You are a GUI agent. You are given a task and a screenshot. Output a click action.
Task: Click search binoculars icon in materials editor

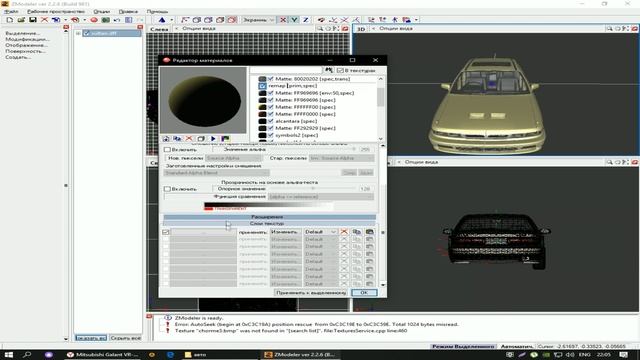(329, 70)
